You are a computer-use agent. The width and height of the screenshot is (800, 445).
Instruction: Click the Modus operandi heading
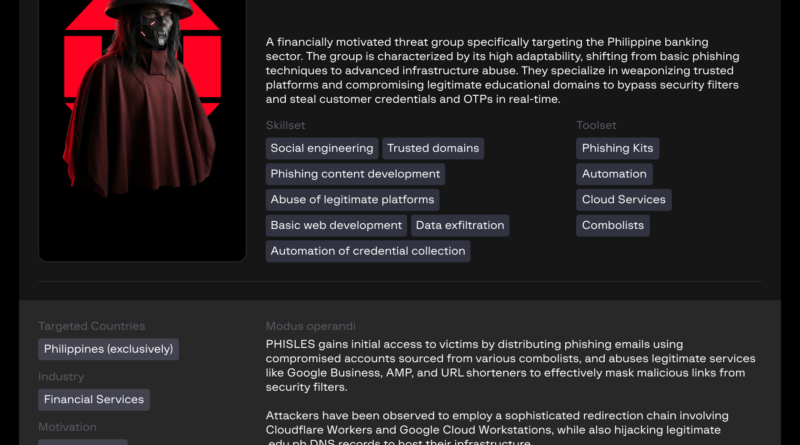[310, 326]
